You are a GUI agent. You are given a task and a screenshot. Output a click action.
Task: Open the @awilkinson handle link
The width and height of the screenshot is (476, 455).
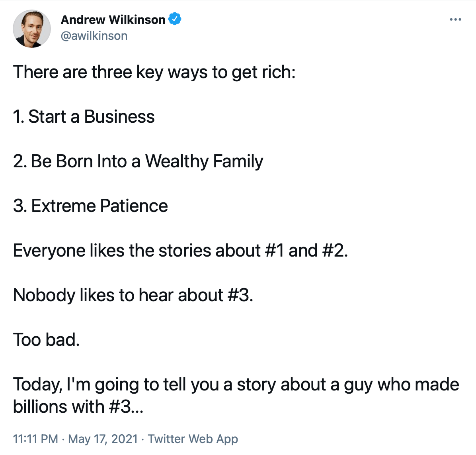pyautogui.click(x=94, y=36)
